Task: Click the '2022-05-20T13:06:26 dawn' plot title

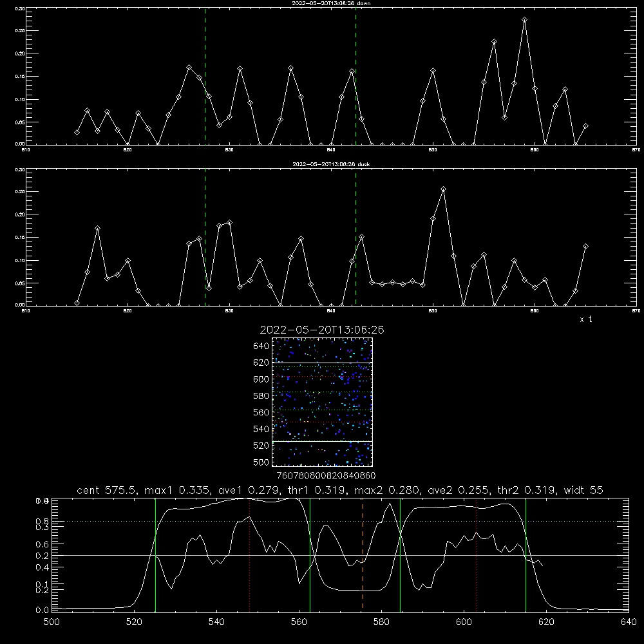Action: [x=331, y=3]
